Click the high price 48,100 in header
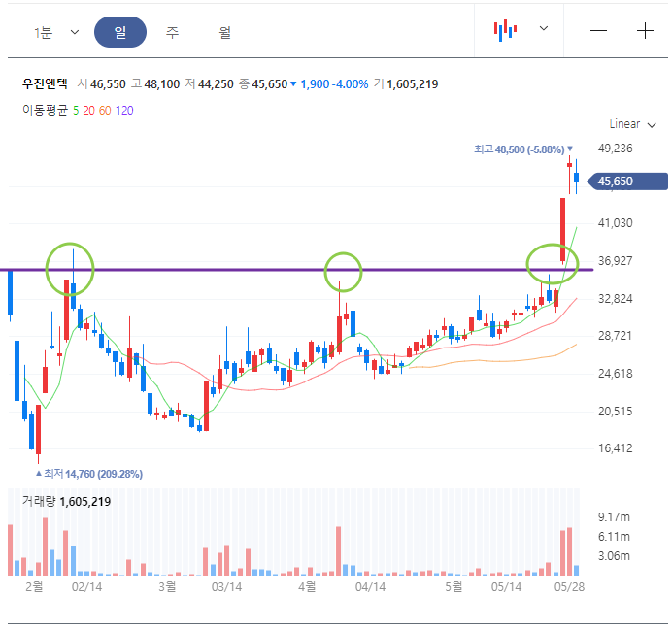Image resolution: width=672 pixels, height=629 pixels. 162,84
